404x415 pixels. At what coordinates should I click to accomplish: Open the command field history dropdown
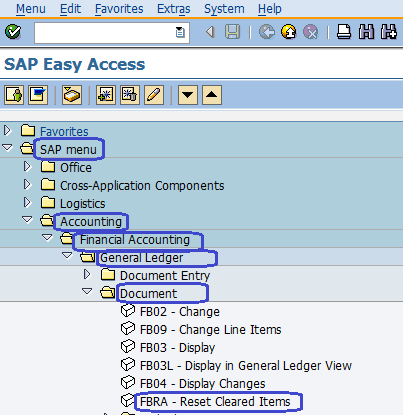click(180, 32)
